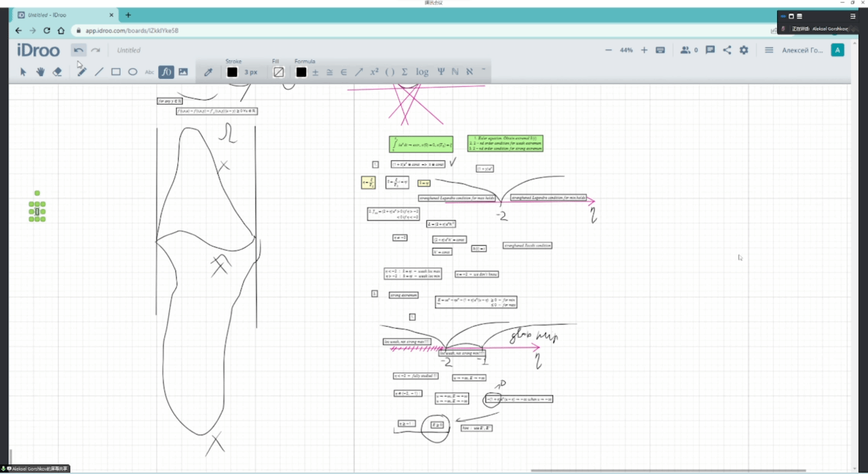Open board settings gear

click(x=743, y=50)
